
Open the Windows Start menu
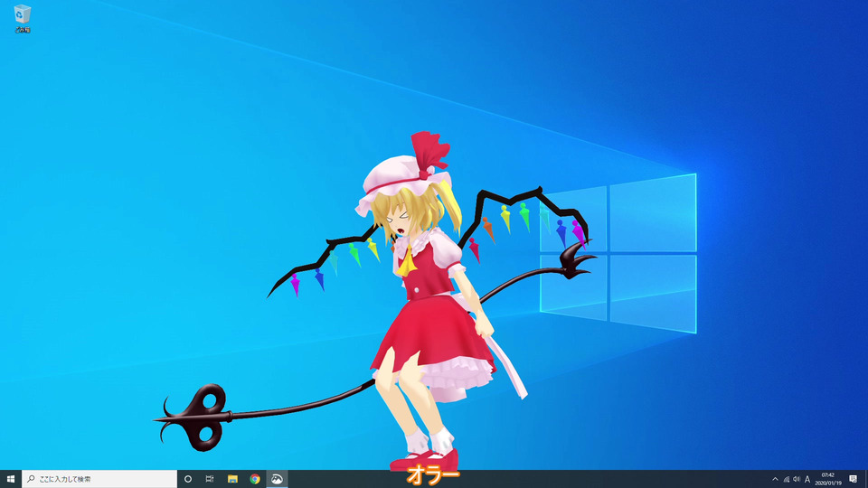pos(11,479)
